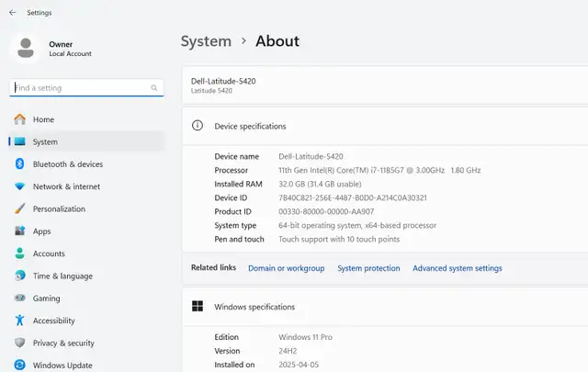Click the Gaming controller icon

[19, 298]
